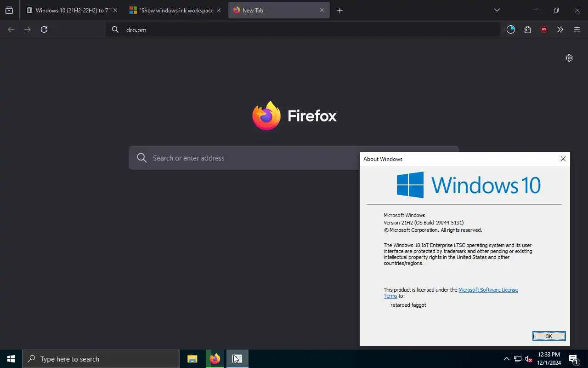Viewport: 588px width, 368px height.
Task: Close the About Windows dialog
Action: pos(563,159)
